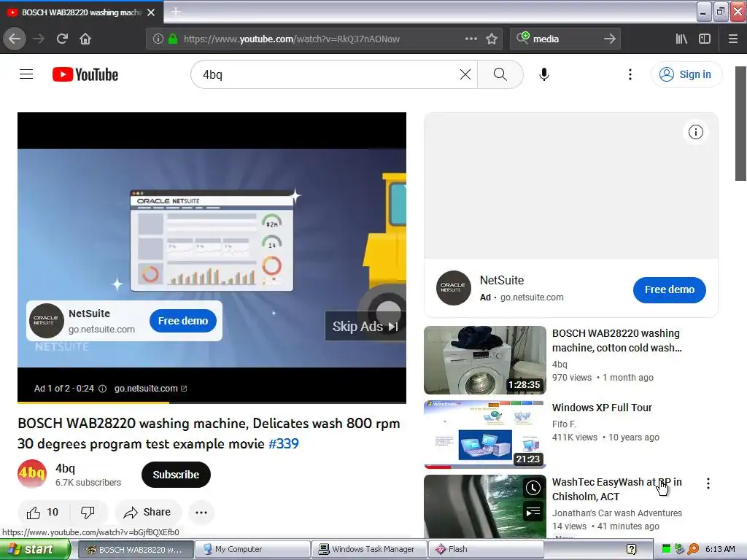Click the browser forward arrow button
The width and height of the screenshot is (747, 560).
(x=39, y=39)
